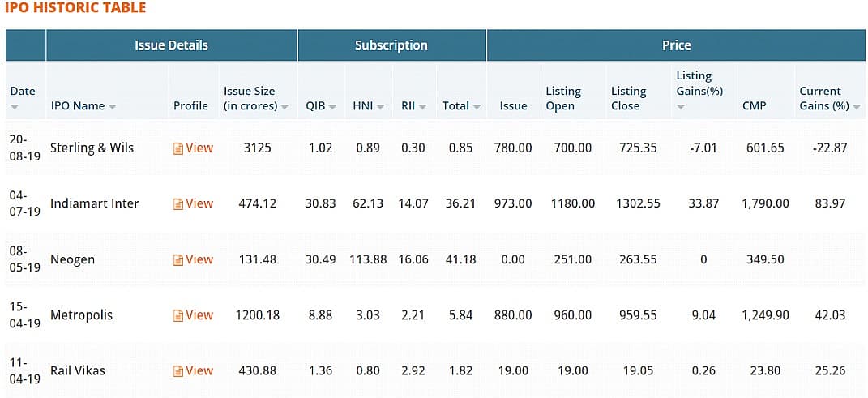Screen dimensions: 868x398
Task: Sort by QIB subscription arrow
Action: (332, 106)
